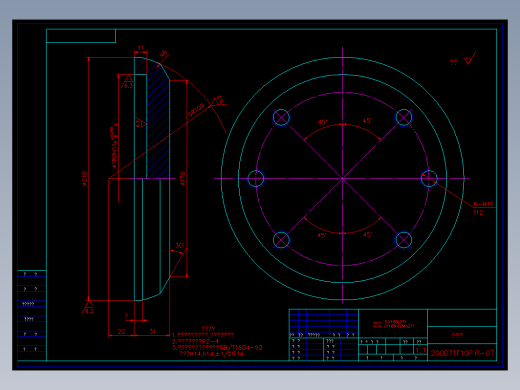Click the φ210 diameter dimension

click(84, 179)
